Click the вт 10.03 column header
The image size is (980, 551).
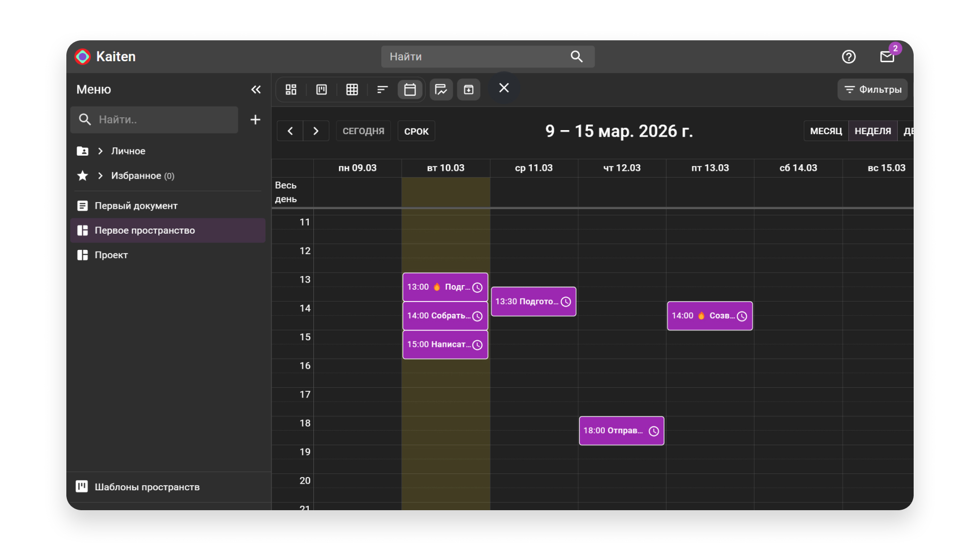coord(446,168)
